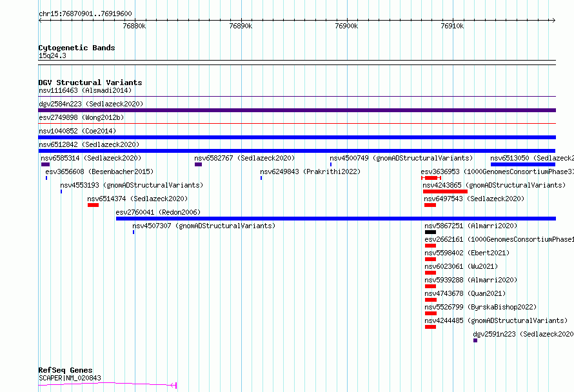Open esv2760041 (Redon2006) label
This screenshot has height=392, width=574.
158,212
